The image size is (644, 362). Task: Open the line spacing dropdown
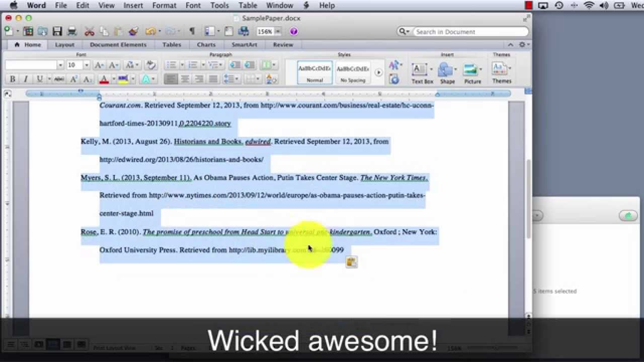(x=231, y=79)
